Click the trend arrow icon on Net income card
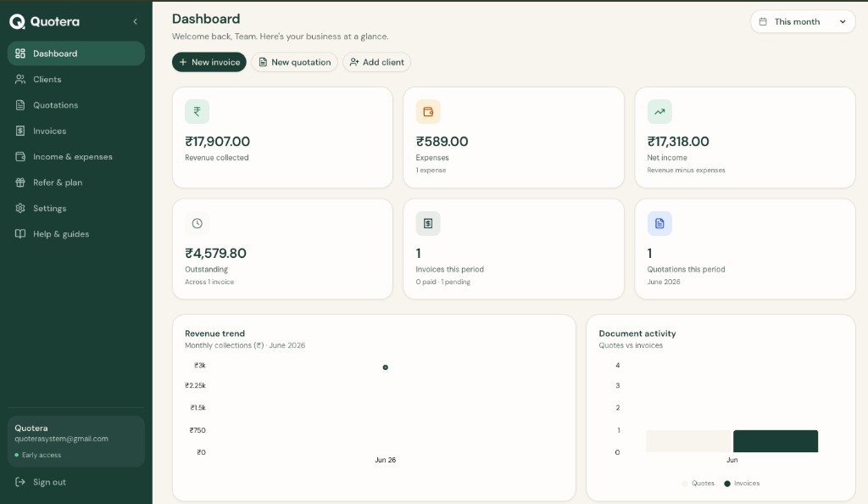868x504 pixels. (x=659, y=111)
